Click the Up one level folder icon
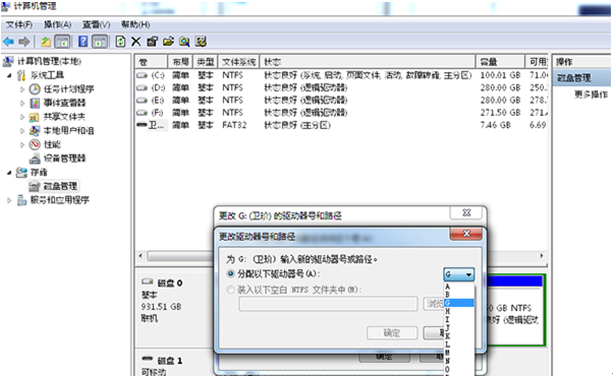Screen dimensions: 613x379 (46, 41)
